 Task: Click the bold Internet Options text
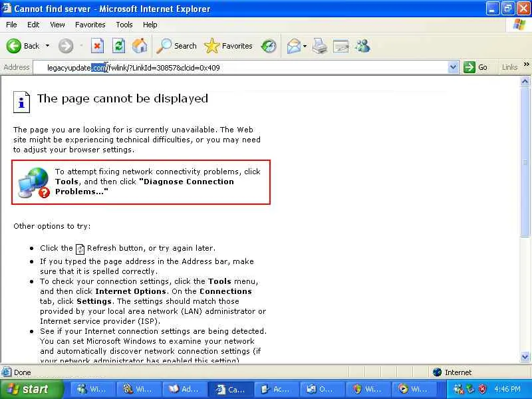click(x=130, y=291)
